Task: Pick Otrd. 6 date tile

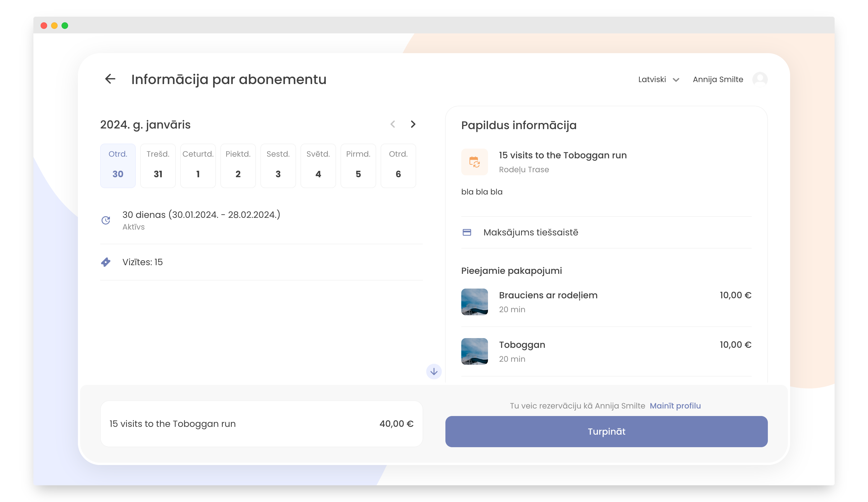Action: coord(398,166)
